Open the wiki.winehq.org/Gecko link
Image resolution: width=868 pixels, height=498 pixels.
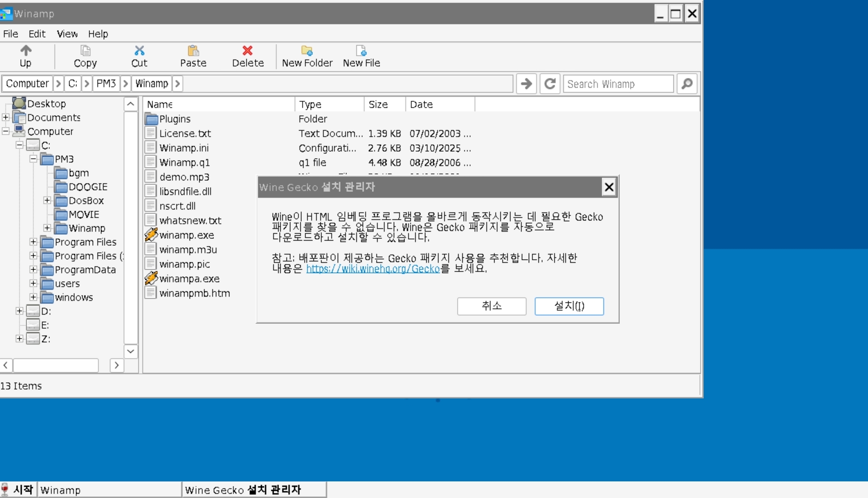pos(373,268)
